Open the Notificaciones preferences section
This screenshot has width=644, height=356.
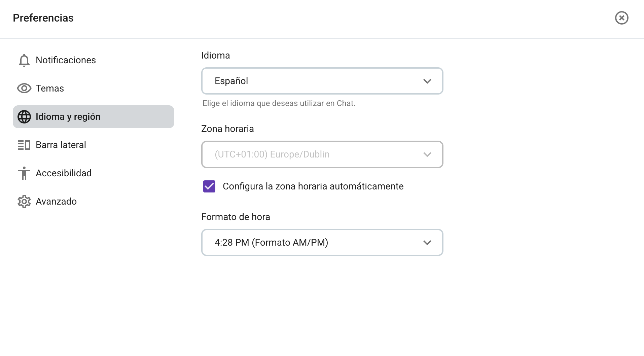point(66,60)
